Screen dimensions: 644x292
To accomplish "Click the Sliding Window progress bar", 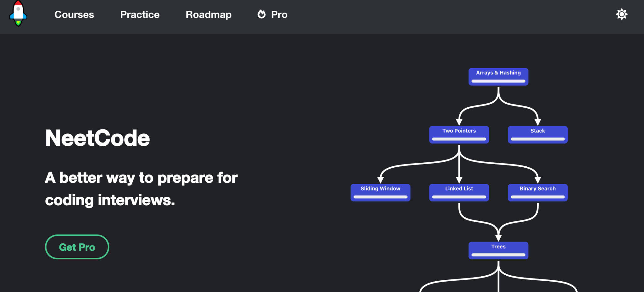I will (380, 197).
